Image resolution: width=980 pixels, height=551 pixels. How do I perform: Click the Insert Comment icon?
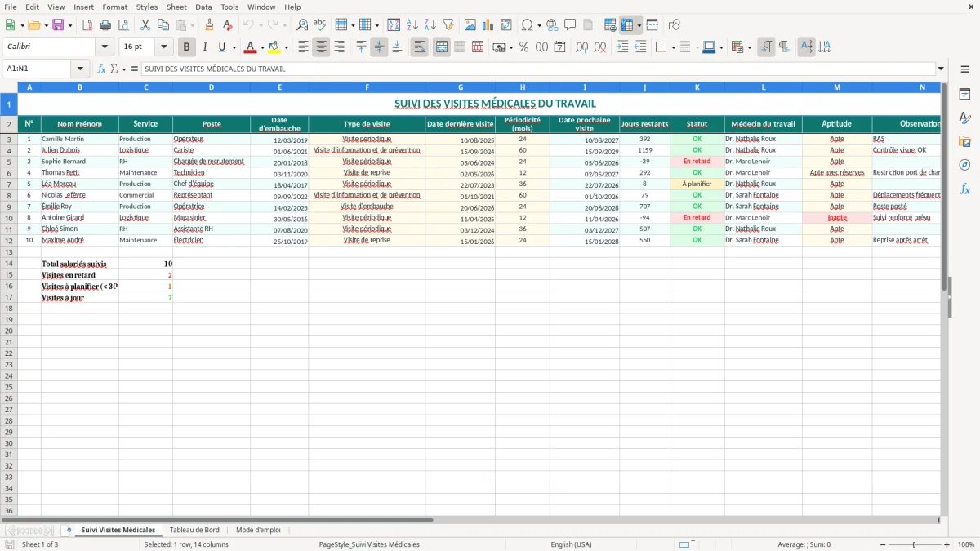point(570,25)
